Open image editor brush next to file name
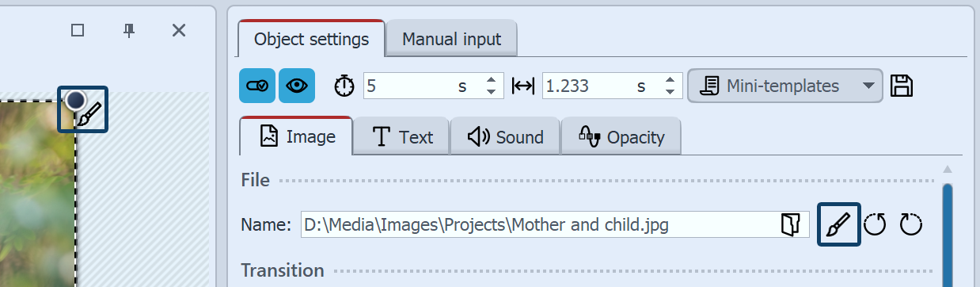Screen dimensions: 980x287 838,225
